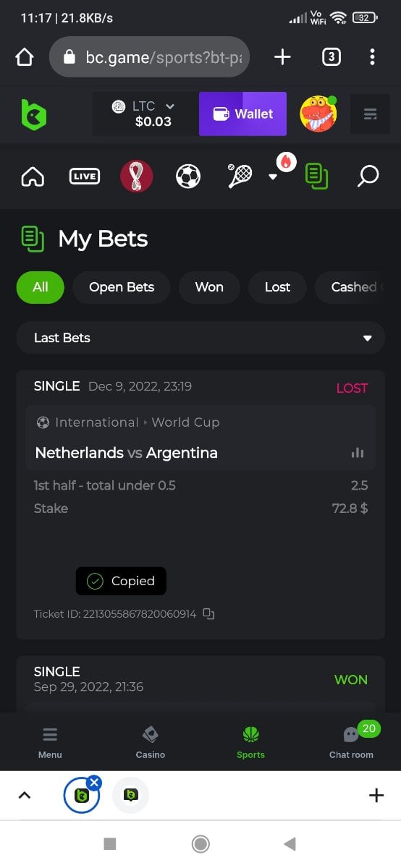Select the All bets filter
The width and height of the screenshot is (401, 868).
point(41,287)
